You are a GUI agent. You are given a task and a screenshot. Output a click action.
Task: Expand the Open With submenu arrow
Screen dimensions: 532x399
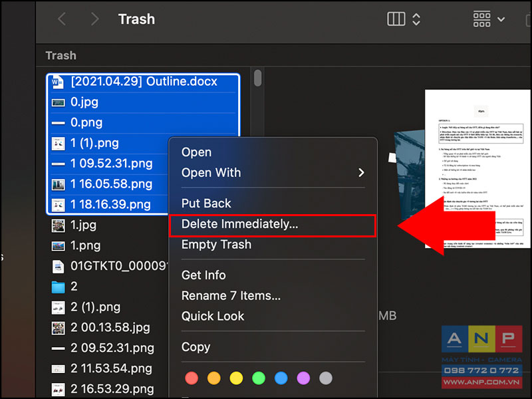coord(361,173)
